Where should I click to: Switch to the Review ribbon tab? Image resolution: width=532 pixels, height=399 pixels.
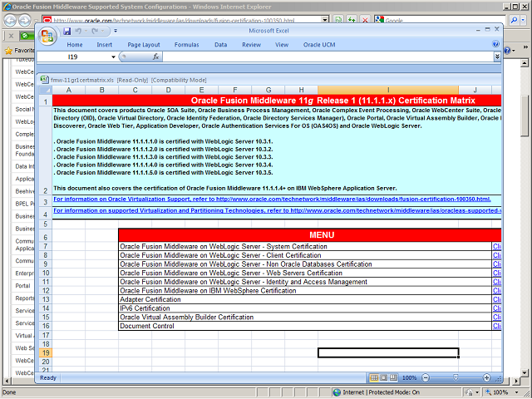click(x=251, y=45)
